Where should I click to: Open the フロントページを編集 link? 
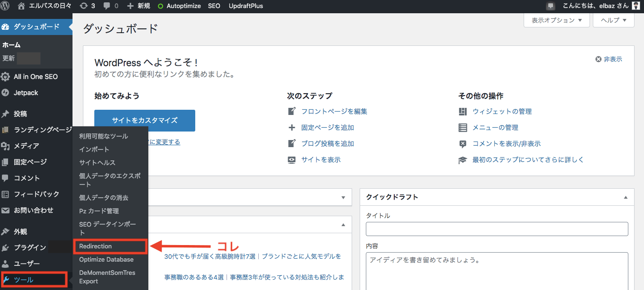click(334, 112)
